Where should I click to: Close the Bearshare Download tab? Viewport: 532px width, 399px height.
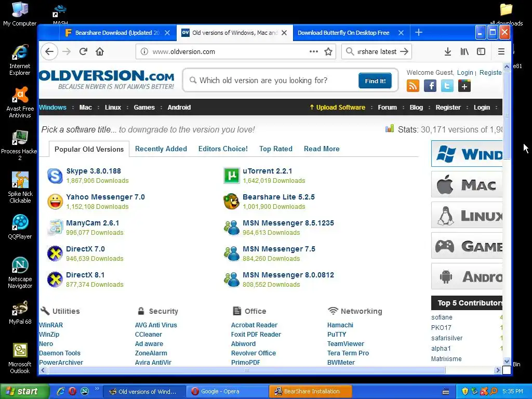(167, 33)
